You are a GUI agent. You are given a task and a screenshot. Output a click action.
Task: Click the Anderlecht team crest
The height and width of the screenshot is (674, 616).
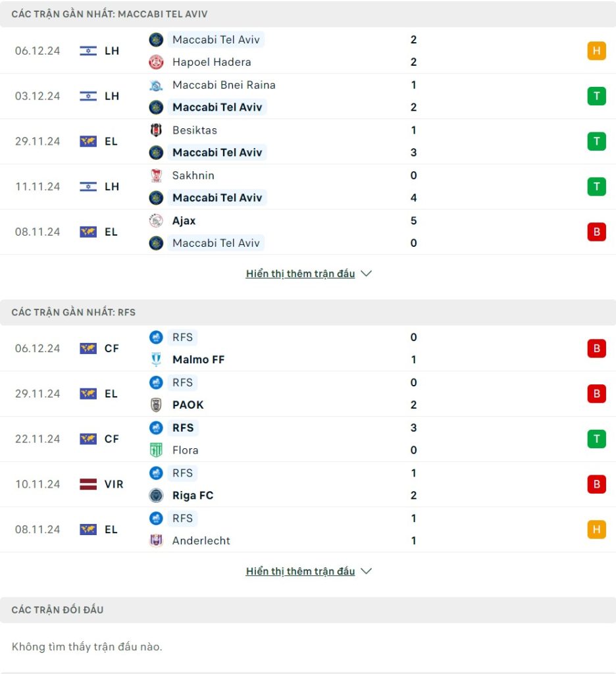156,540
